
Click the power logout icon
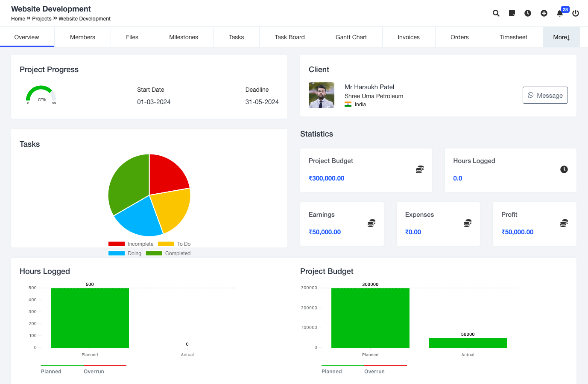click(x=576, y=13)
